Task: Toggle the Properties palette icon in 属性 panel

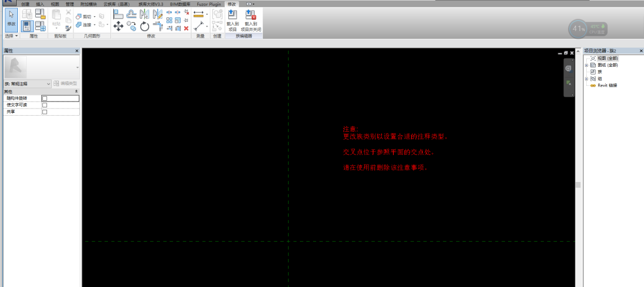Action: pos(27,26)
